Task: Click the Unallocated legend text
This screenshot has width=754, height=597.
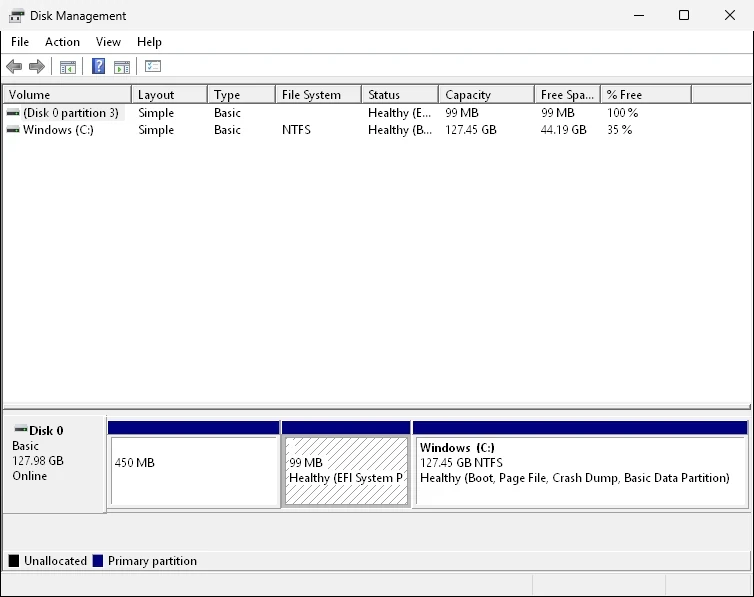Action: click(x=55, y=561)
